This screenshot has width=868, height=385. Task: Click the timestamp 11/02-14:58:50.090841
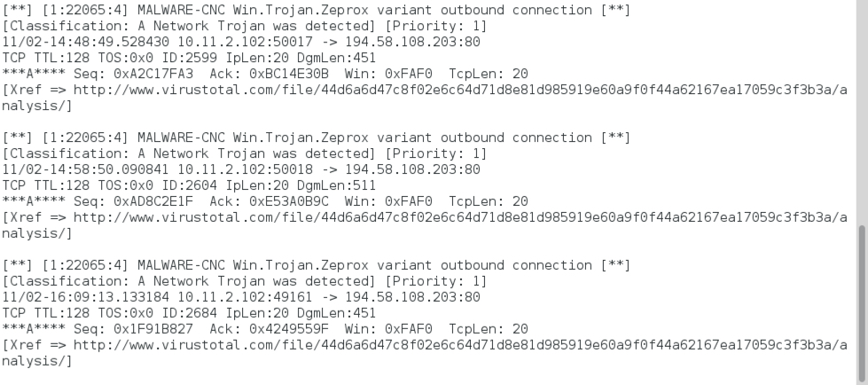tap(86, 169)
